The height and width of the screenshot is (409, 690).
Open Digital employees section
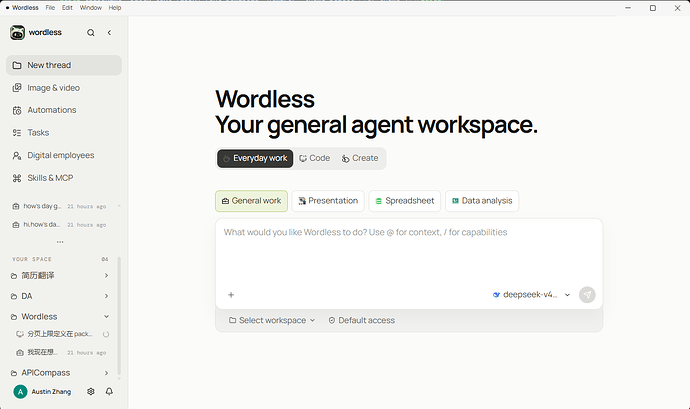64,155
